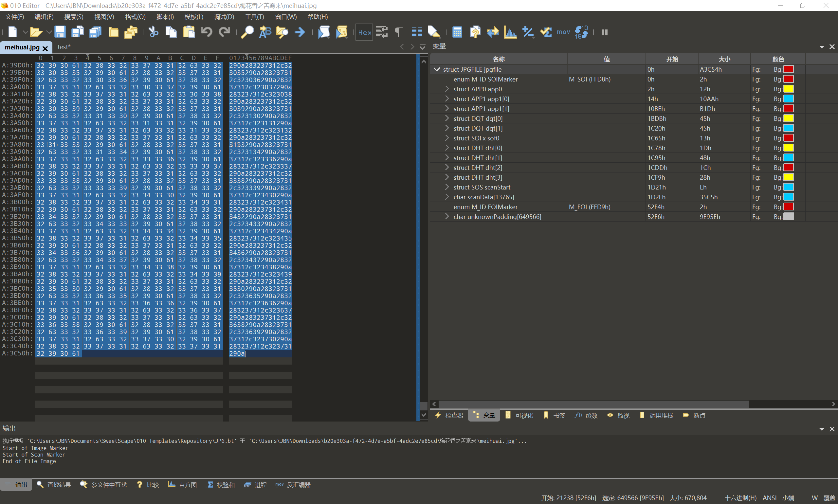Toggle the word wrap lines icon
Image resolution: width=838 pixels, height=504 pixels.
coord(381,32)
